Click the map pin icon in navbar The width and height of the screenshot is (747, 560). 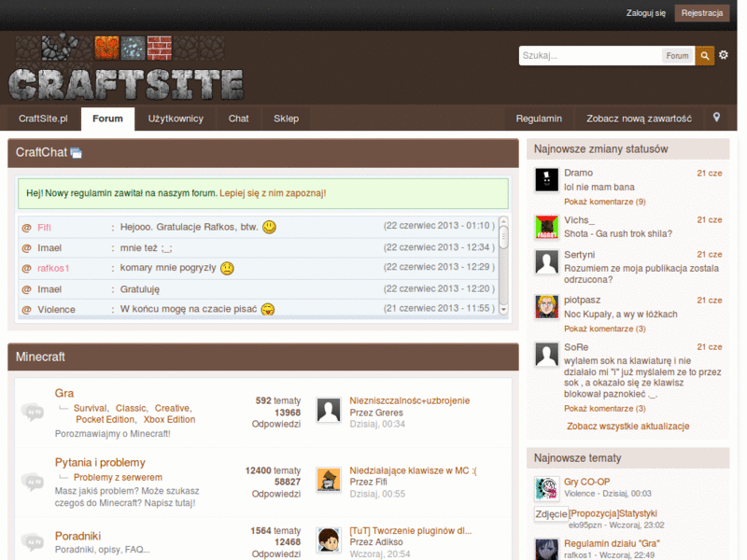pos(716,118)
